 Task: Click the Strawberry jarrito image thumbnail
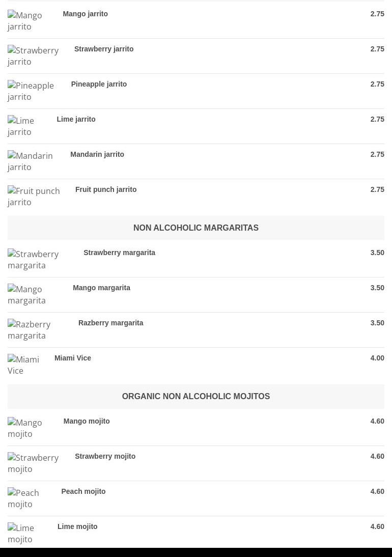point(34,56)
